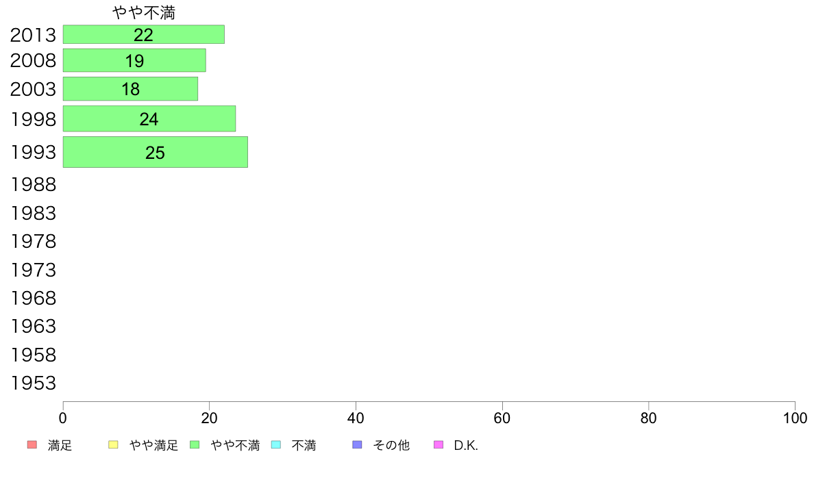Click the red 満足 legend swatch

point(32,445)
